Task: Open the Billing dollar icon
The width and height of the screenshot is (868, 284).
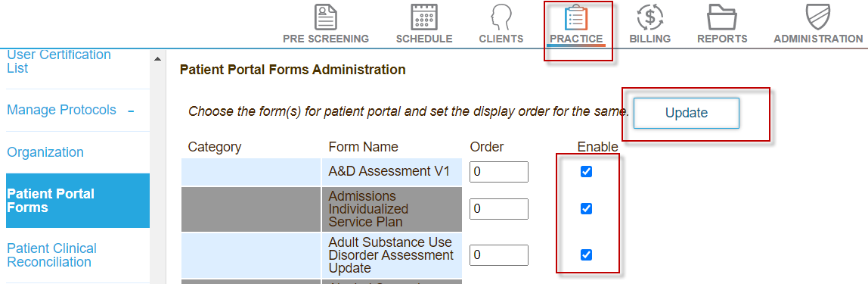Action: pyautogui.click(x=650, y=17)
